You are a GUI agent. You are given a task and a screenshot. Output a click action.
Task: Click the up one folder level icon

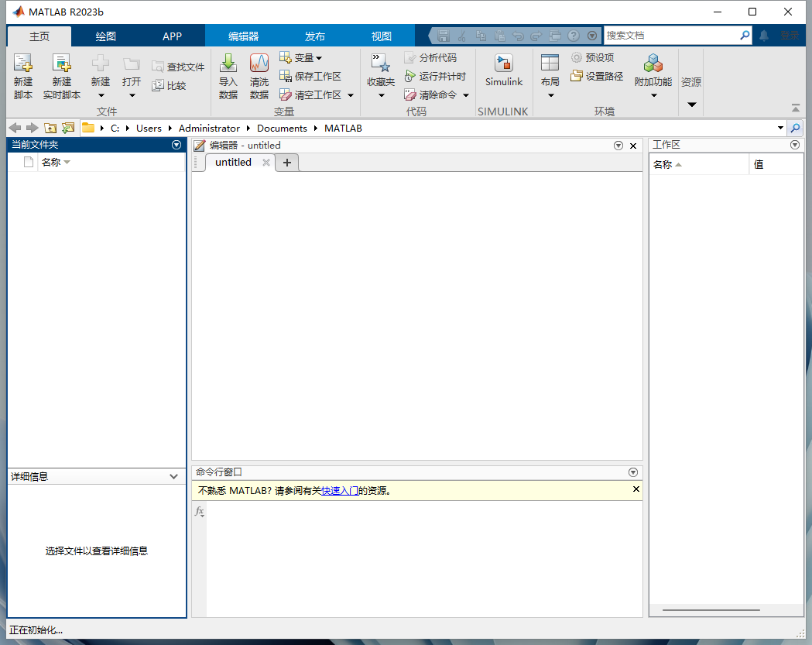[50, 128]
